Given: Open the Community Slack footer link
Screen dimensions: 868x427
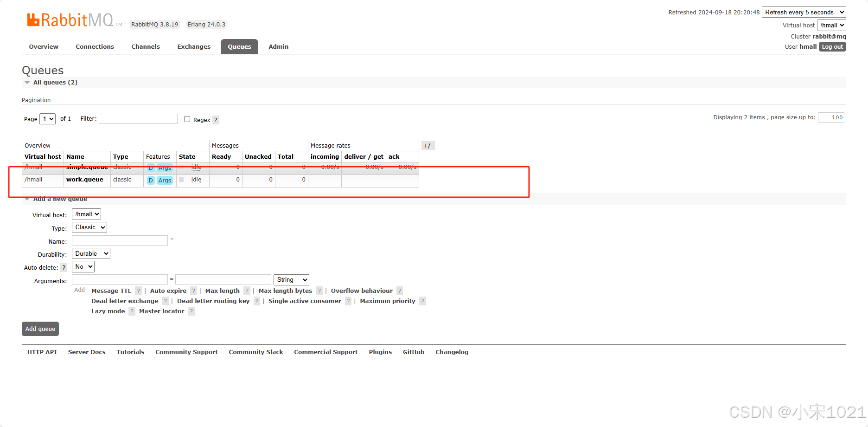Looking at the screenshot, I should [255, 352].
